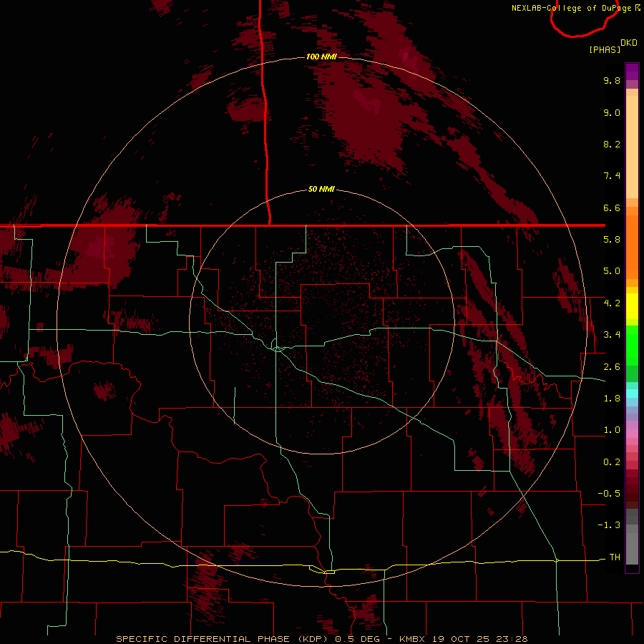Click the 2.6 legend value
644x644 pixels.
coord(612,367)
